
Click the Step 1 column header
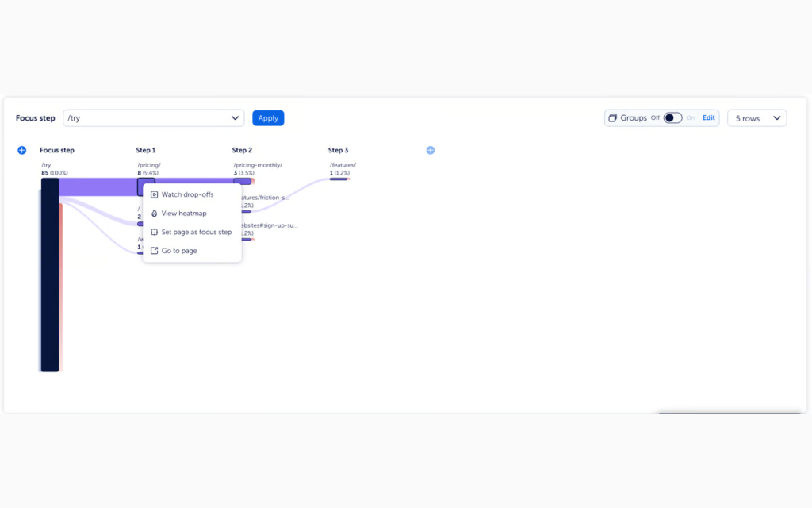coord(146,150)
